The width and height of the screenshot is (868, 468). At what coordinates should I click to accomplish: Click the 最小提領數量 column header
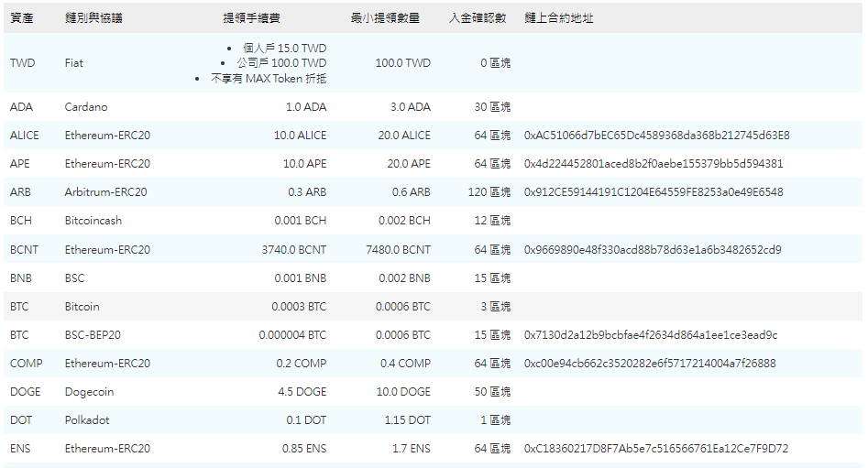[x=385, y=18]
